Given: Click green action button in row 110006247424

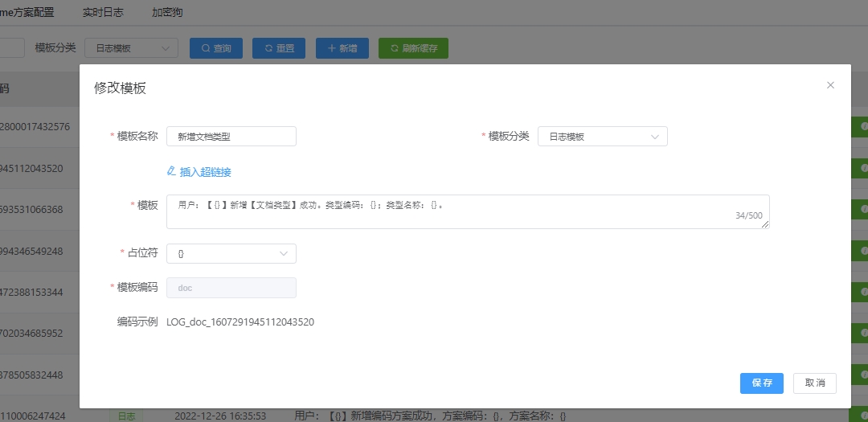Looking at the screenshot, I should [x=859, y=415].
